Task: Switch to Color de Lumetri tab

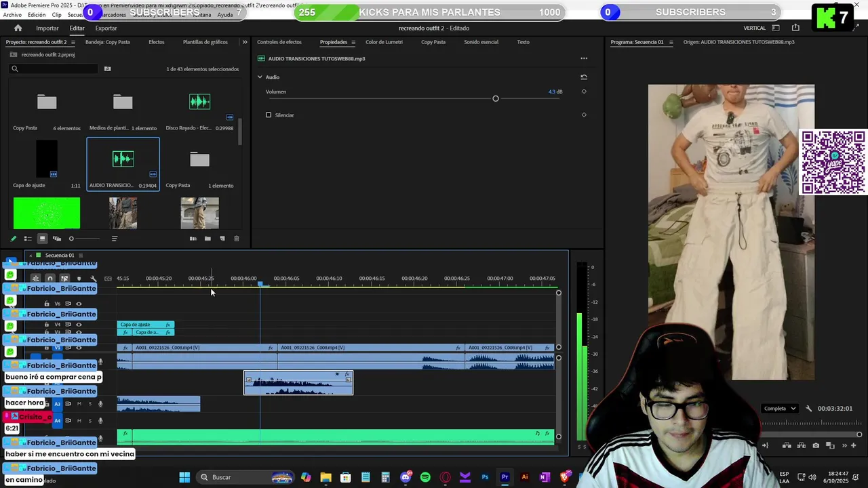Action: click(384, 42)
